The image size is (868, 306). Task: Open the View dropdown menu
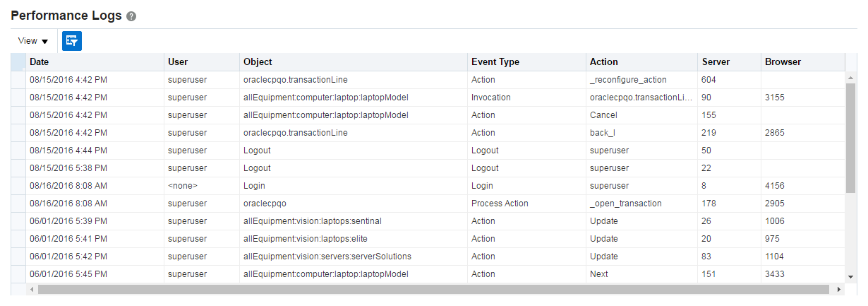pos(33,41)
